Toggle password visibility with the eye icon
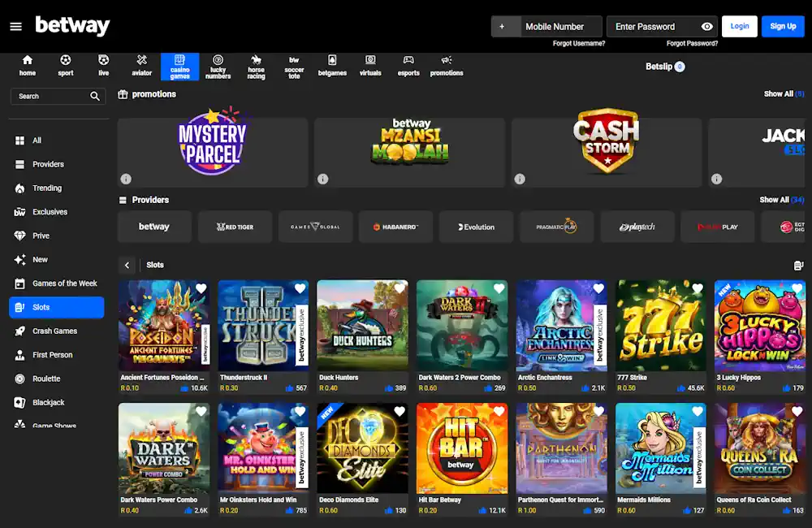This screenshot has height=528, width=812. 707,26
